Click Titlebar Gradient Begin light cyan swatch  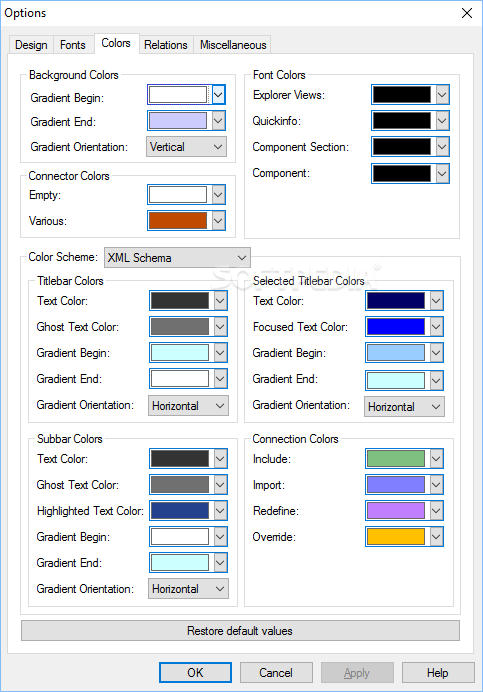[180, 353]
